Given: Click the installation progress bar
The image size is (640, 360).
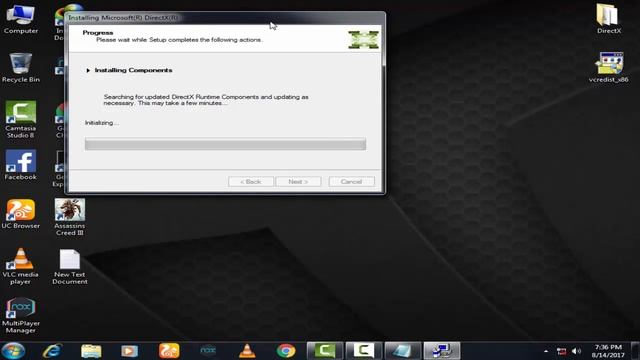Looking at the screenshot, I should [x=225, y=144].
